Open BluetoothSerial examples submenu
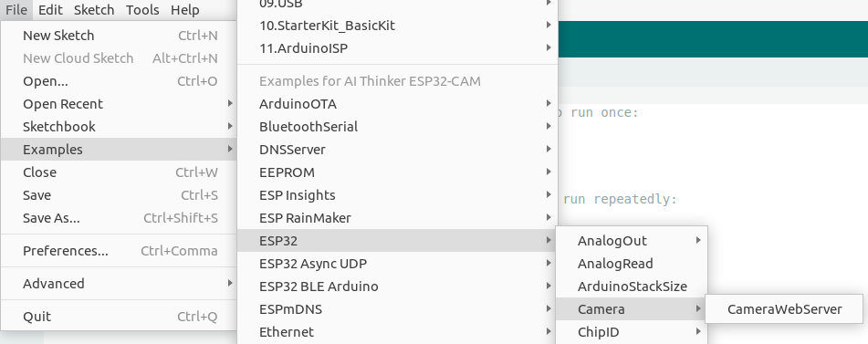The height and width of the screenshot is (344, 868). 397,127
